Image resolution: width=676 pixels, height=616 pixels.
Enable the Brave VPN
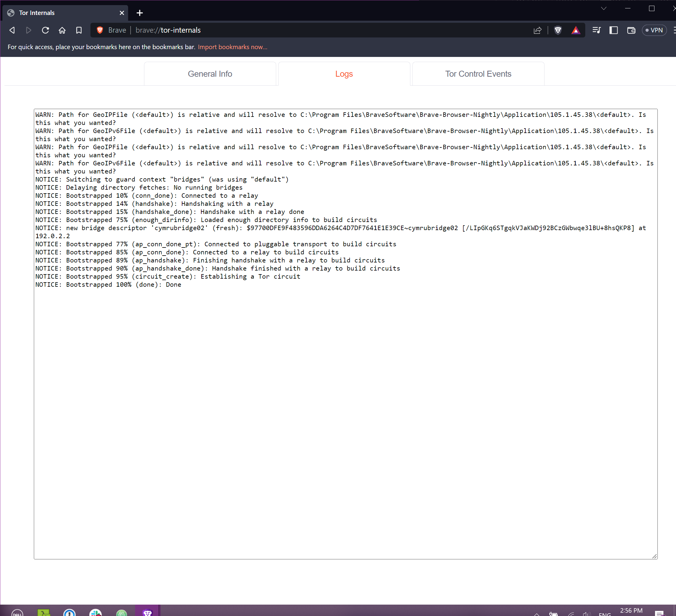[654, 30]
